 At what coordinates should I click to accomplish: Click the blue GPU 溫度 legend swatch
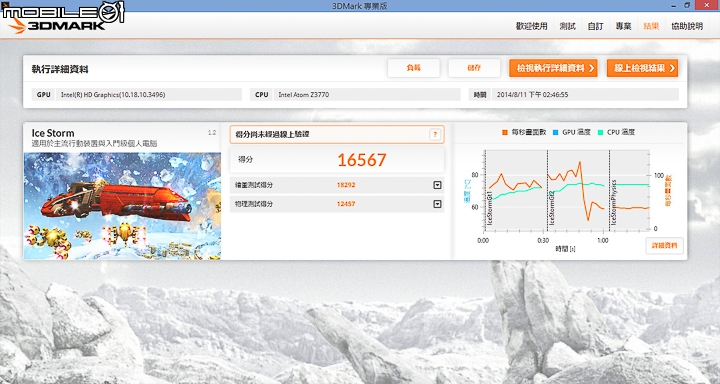click(x=555, y=132)
